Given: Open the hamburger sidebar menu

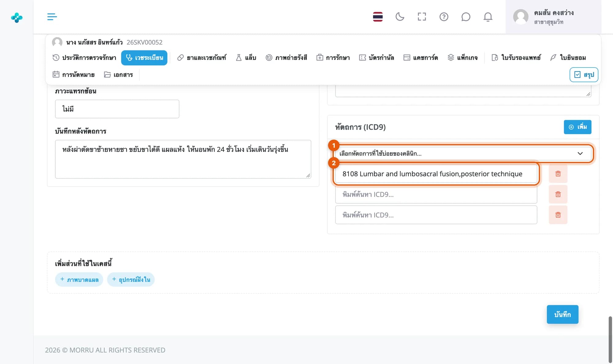Looking at the screenshot, I should click(52, 17).
